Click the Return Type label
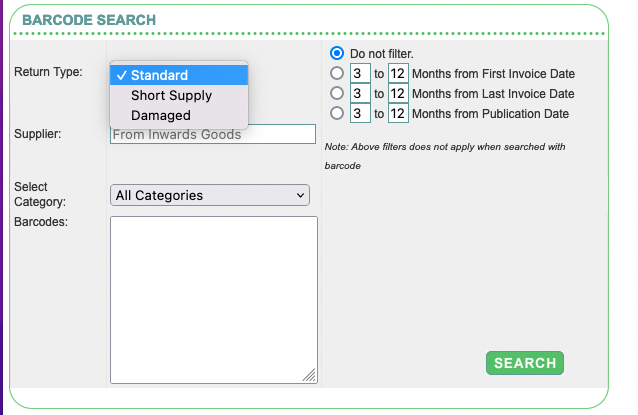This screenshot has width=638, height=415. pyautogui.click(x=48, y=72)
